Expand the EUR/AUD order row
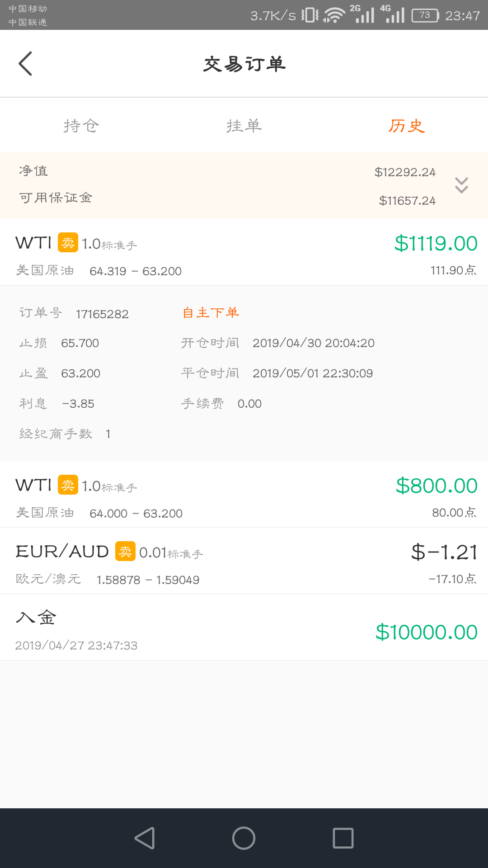 click(x=244, y=561)
